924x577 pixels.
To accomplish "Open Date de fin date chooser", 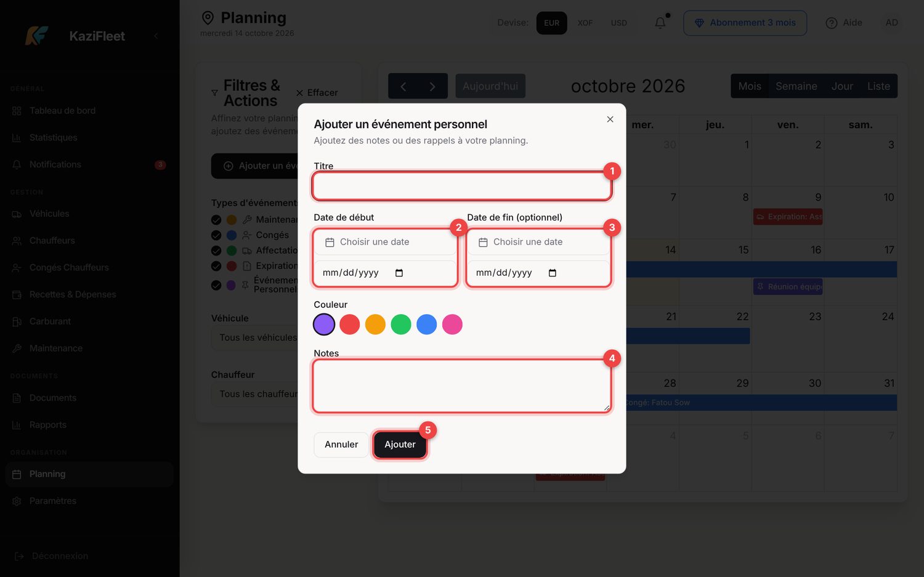I will tap(538, 242).
